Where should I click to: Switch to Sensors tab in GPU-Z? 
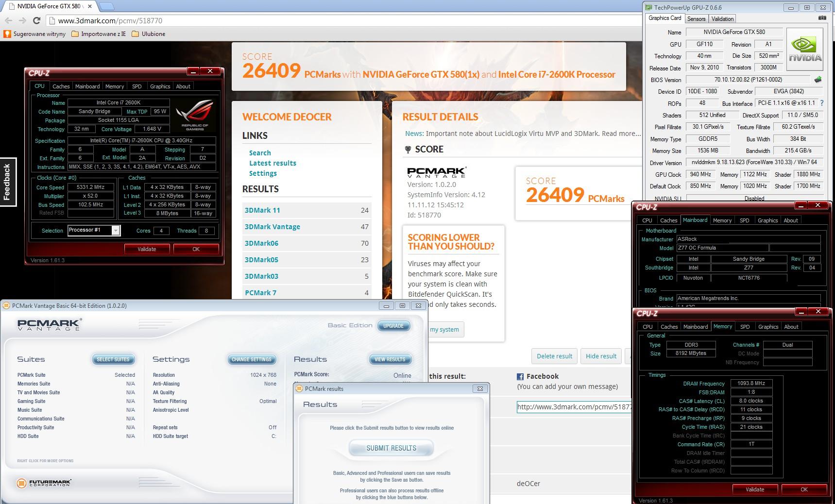point(696,19)
